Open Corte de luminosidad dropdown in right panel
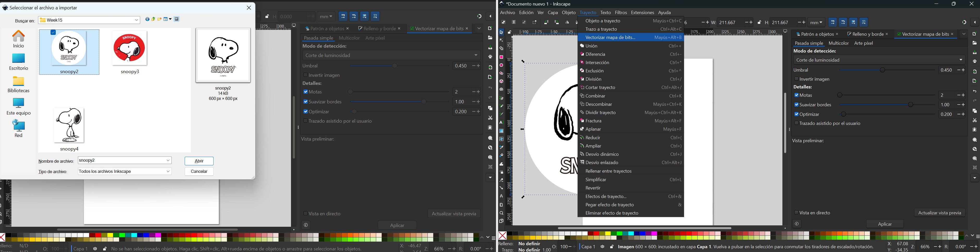Screen dimensions: 980x252 879,60
